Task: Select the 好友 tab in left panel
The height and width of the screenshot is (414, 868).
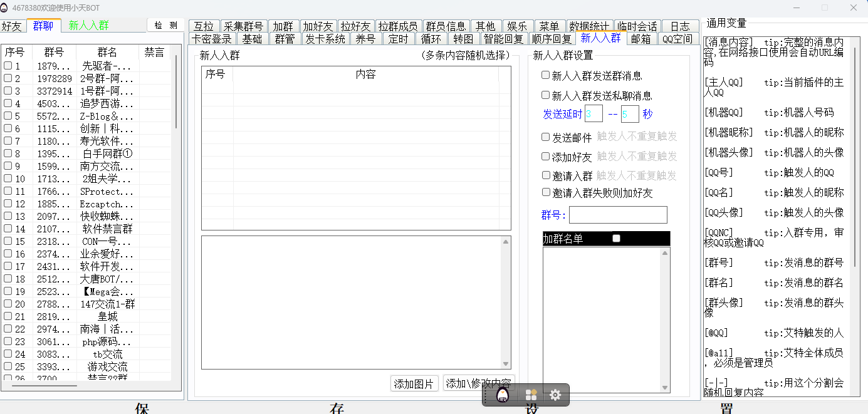Action: [x=11, y=26]
